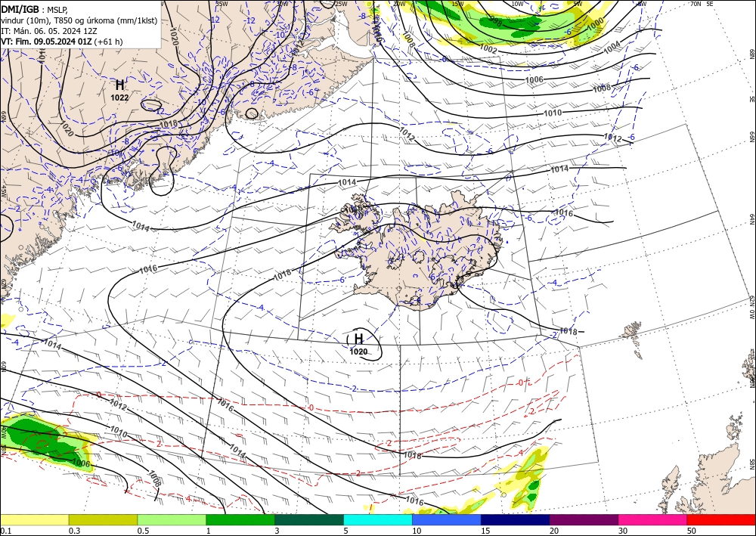Click the olive 0.3–0.5 legend color
The height and width of the screenshot is (536, 756).
(103, 520)
